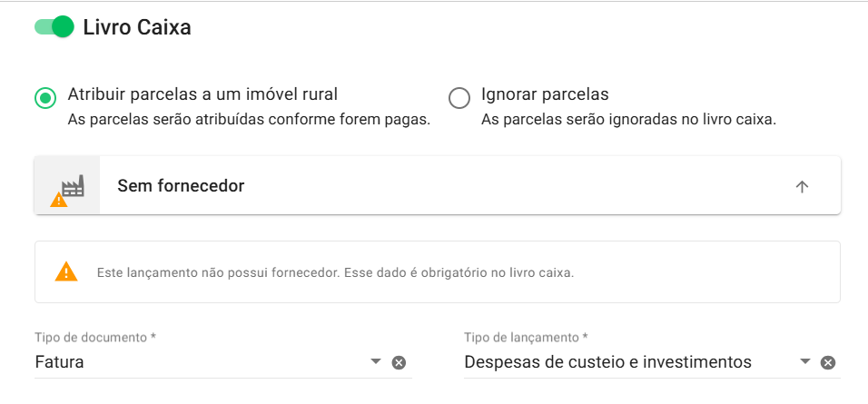Viewport: 868px width, 404px height.
Task: Collapse the Sem fornecedor panel with up arrow
Action: [802, 187]
